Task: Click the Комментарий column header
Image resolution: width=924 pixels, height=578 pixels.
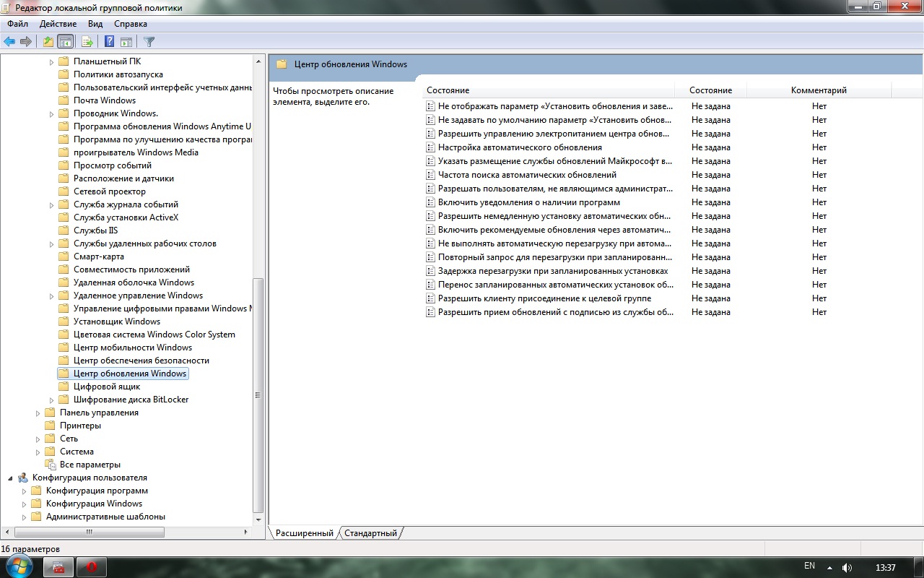Action: [819, 90]
